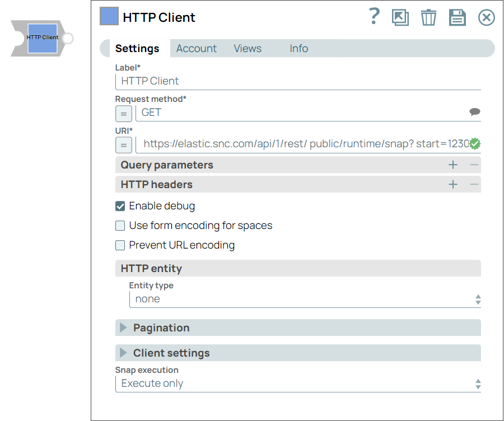Add an HTTP header with the plus icon
Image resolution: width=504 pixels, height=421 pixels.
click(453, 184)
